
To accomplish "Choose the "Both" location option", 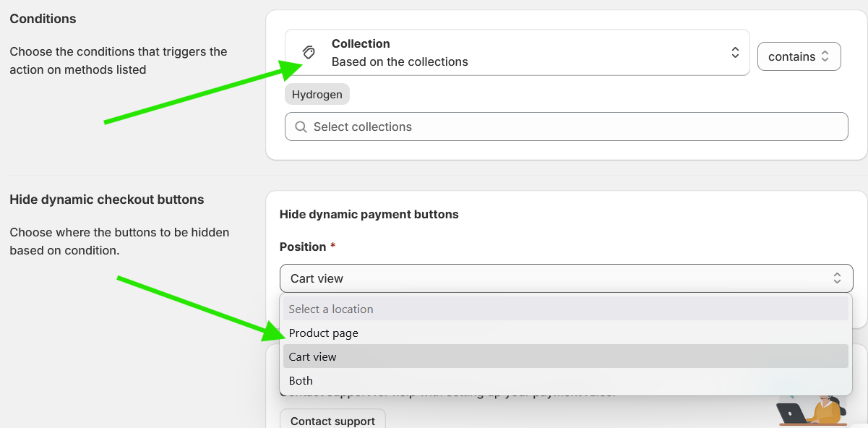I will 301,380.
